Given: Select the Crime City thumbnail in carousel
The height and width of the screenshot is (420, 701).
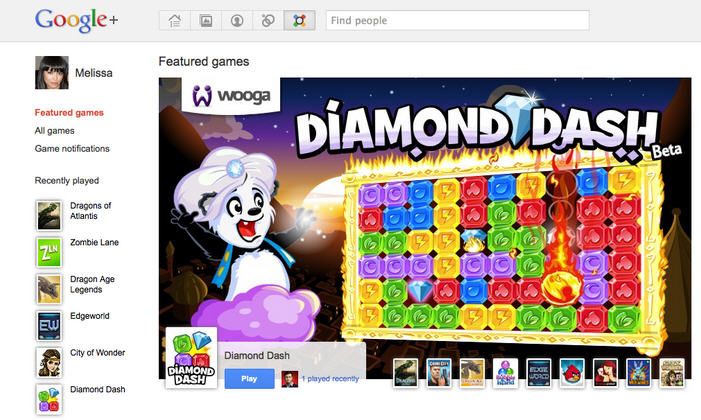Looking at the screenshot, I should 439,373.
